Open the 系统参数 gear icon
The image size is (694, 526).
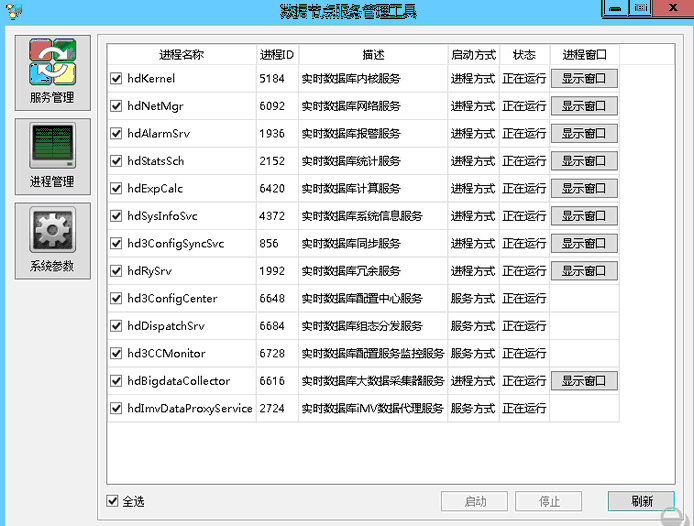point(52,241)
